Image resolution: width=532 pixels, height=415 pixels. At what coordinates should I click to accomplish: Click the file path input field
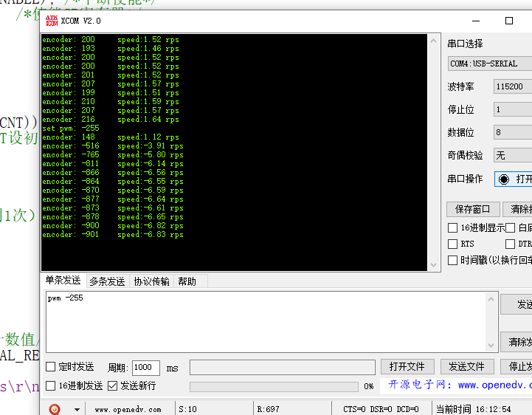click(283, 367)
